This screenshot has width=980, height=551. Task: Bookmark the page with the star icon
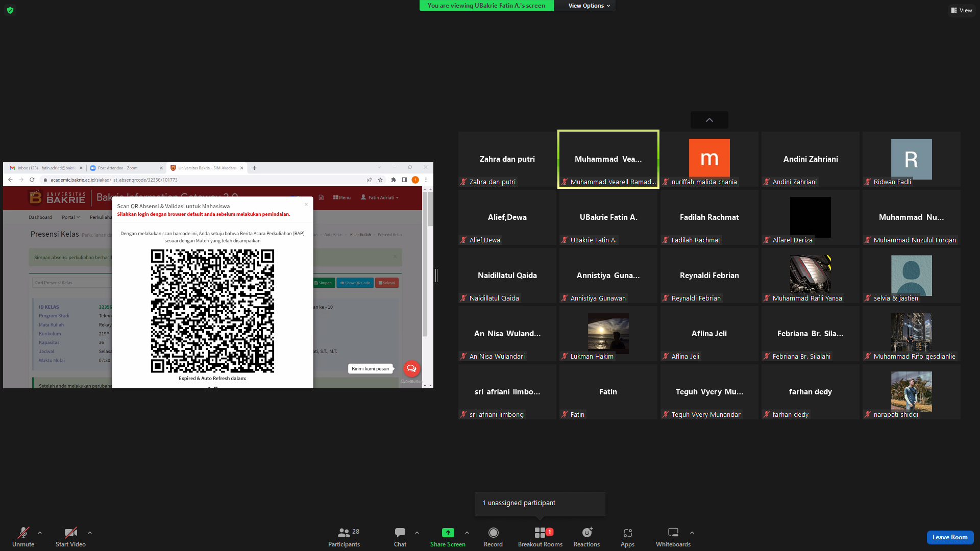380,180
